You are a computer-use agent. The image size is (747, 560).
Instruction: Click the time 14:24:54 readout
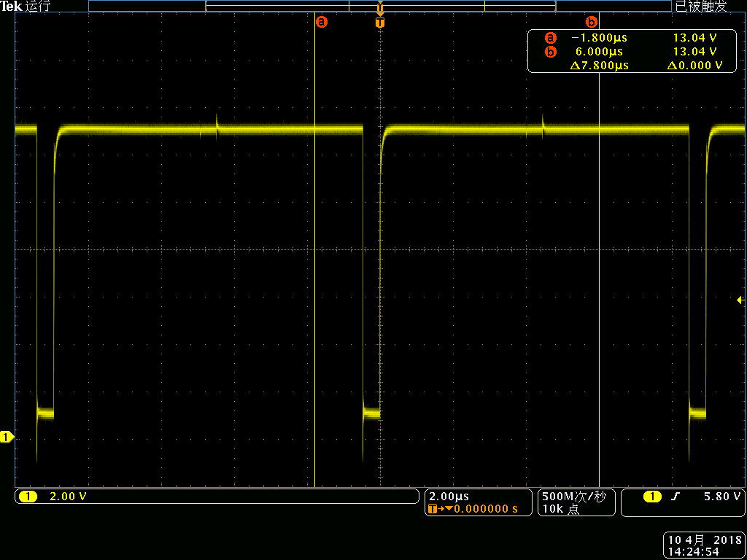[692, 551]
